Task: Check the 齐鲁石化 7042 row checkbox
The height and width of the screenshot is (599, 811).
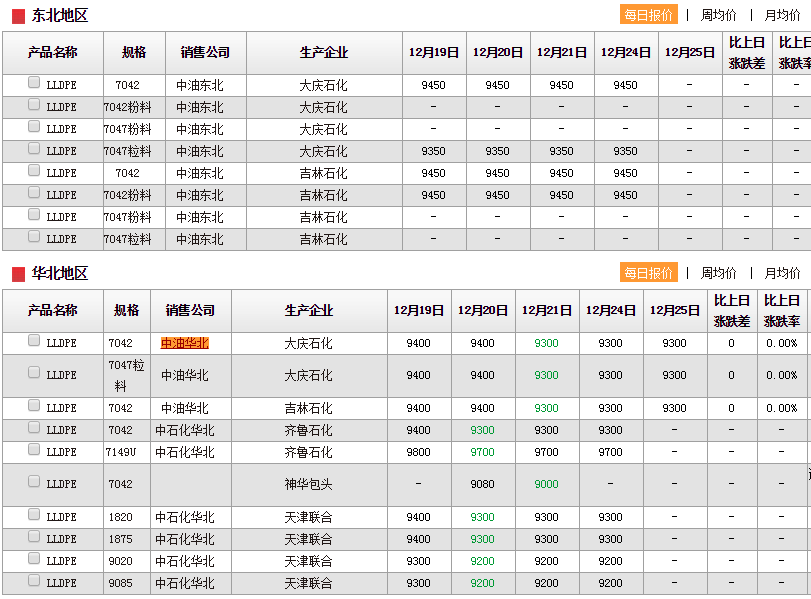Action: coord(34,427)
